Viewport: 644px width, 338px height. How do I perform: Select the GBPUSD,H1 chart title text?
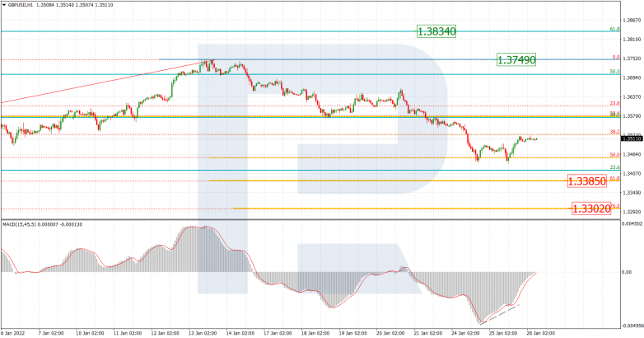tap(21, 5)
